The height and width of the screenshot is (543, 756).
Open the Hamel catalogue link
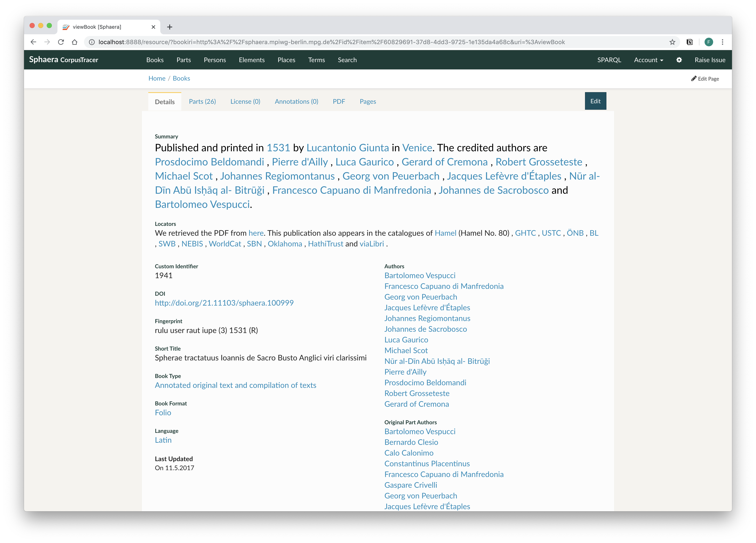point(445,233)
